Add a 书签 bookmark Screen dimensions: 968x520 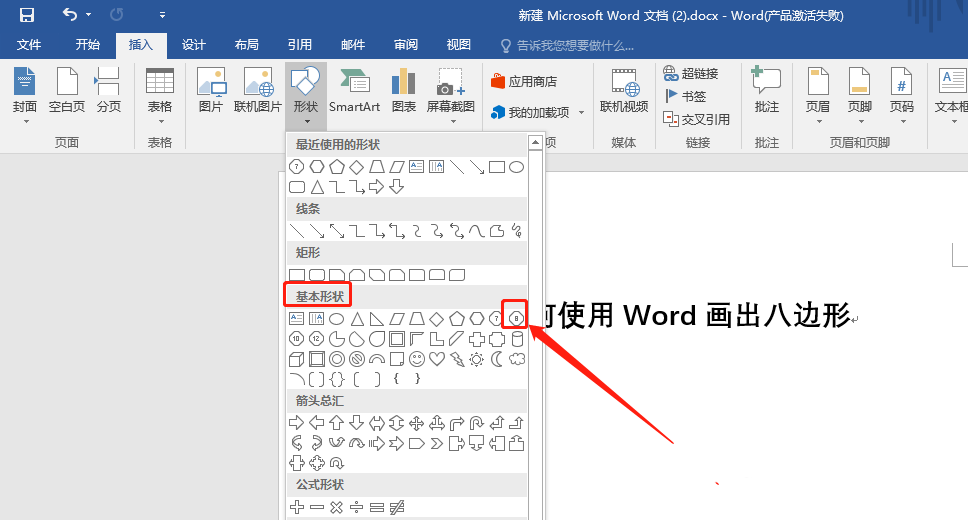pos(685,96)
